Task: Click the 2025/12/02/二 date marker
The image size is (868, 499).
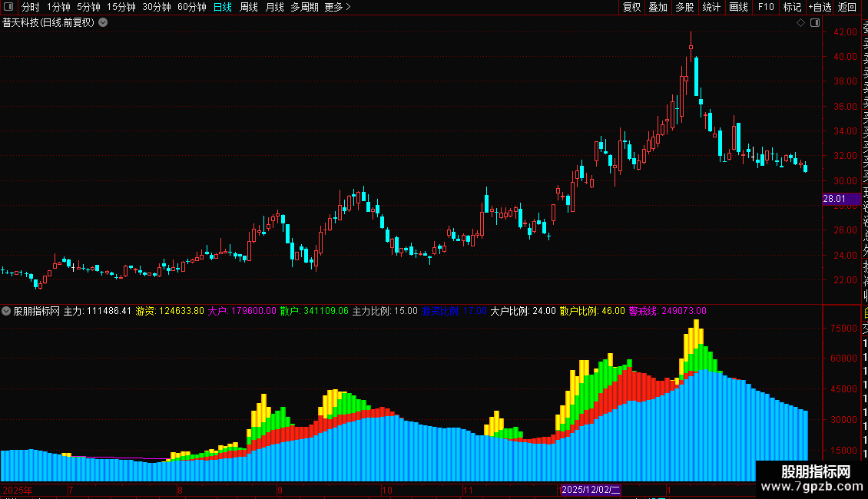Action: pos(590,490)
